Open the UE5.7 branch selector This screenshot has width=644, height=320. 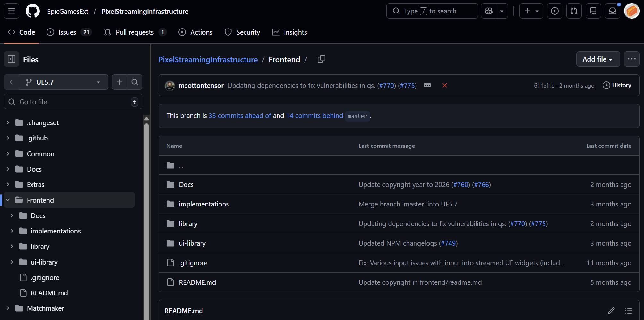click(64, 82)
